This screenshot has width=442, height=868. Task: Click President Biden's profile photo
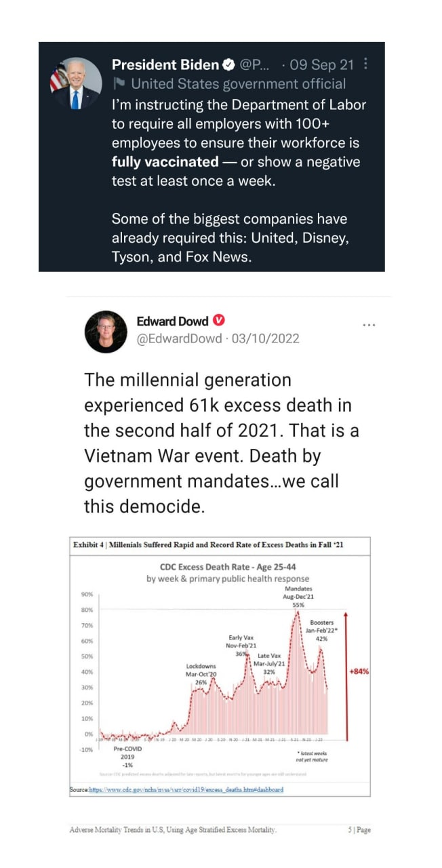click(76, 84)
